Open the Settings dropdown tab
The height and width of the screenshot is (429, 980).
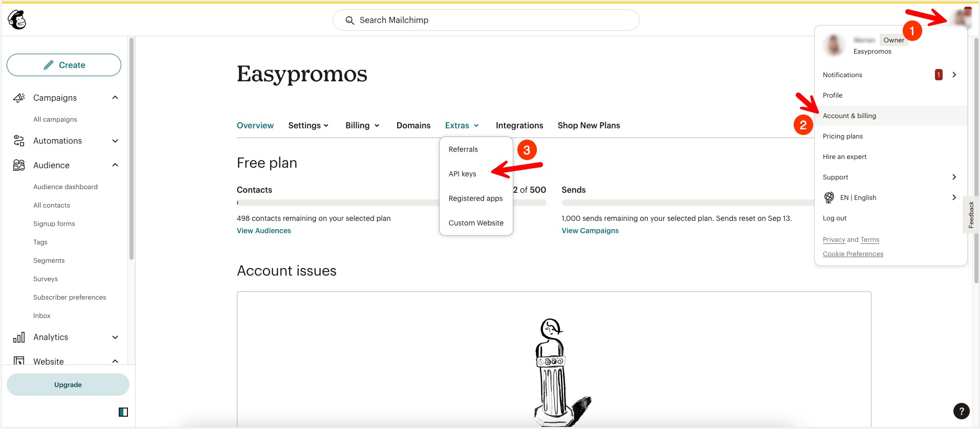click(309, 126)
